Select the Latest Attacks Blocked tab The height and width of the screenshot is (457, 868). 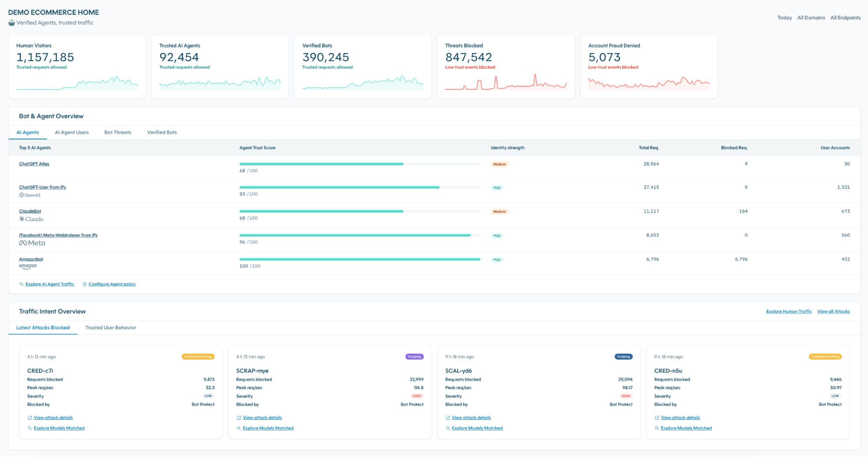tap(43, 328)
